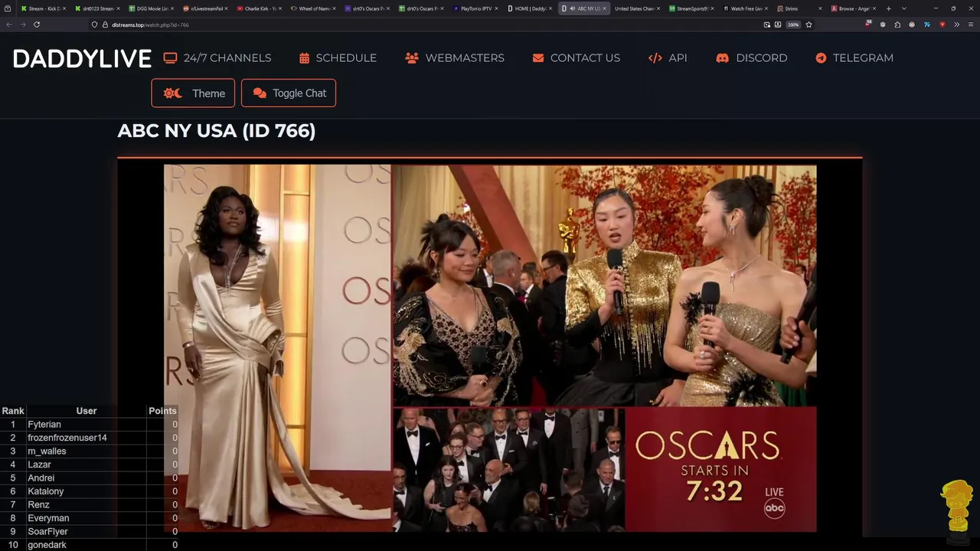Close the Strims tab
980x551 pixels.
(821, 8)
